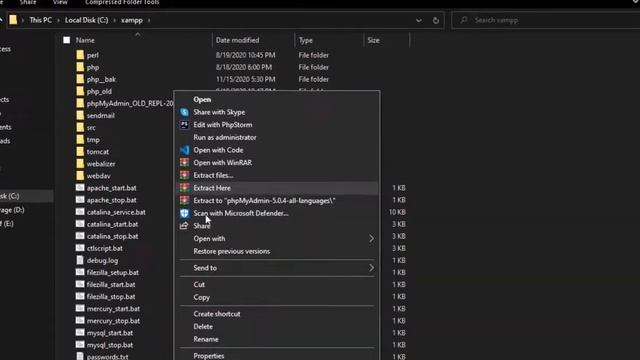Screen dimensions: 640x360
Task: Click the php folder icon
Action: point(80,67)
